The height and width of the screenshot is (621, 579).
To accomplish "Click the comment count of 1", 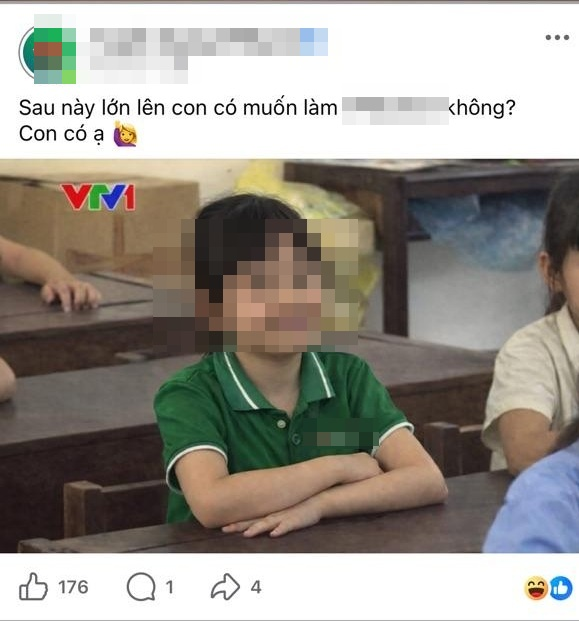I will [x=170, y=587].
